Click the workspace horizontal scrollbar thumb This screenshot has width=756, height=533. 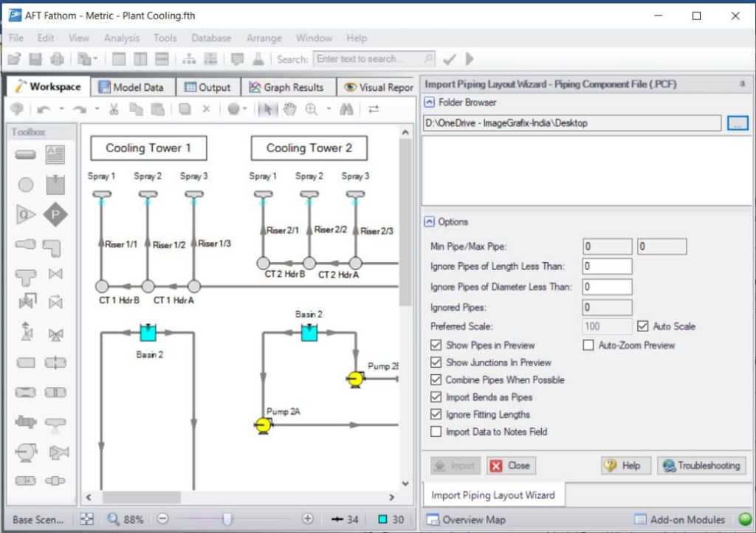click(141, 497)
